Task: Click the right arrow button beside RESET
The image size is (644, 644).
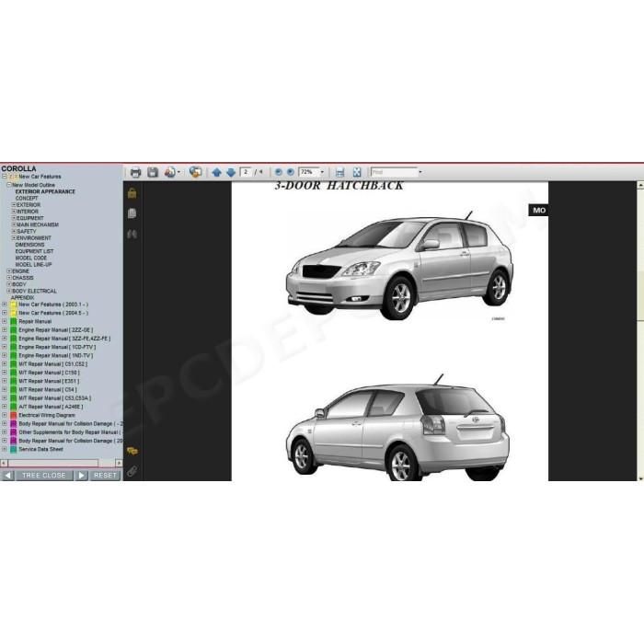Action: [81, 476]
